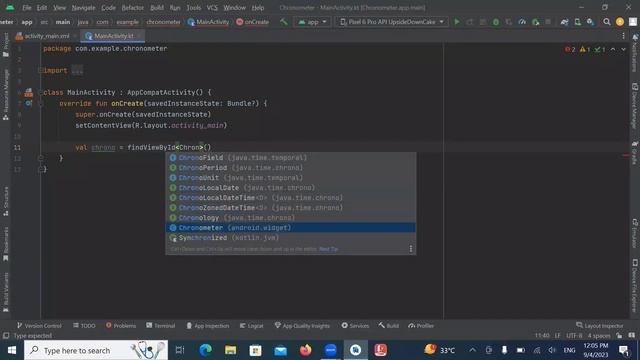
Task: Go to previous highlighted error arrow
Action: click(613, 49)
